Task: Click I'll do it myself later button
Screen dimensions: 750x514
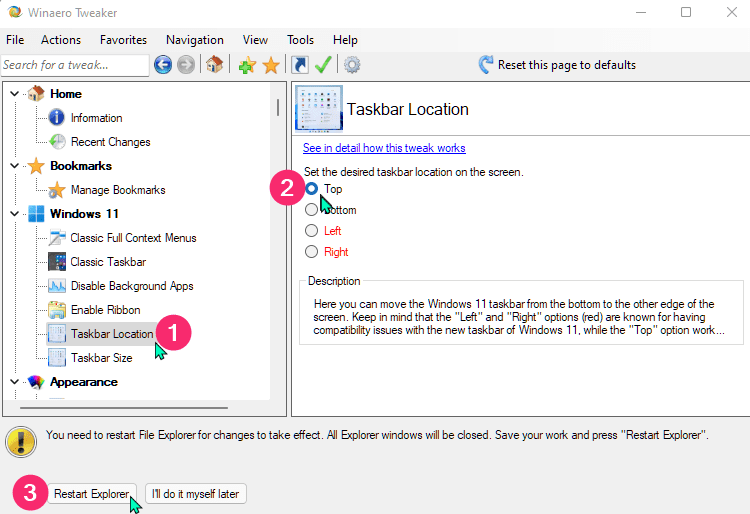Action: point(196,493)
